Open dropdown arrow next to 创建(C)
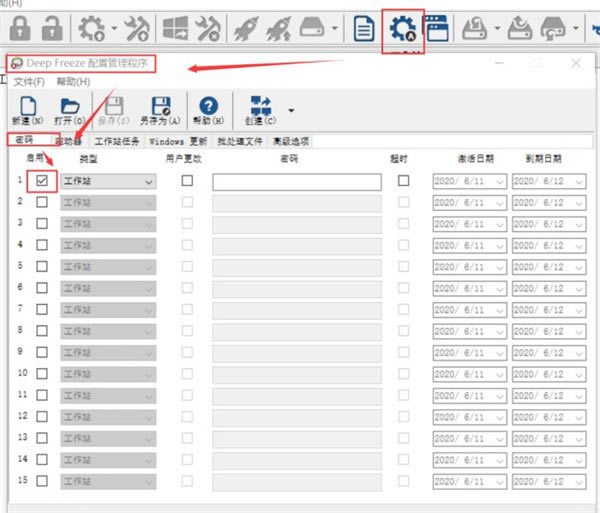Viewport: 600px width, 513px height. click(292, 111)
